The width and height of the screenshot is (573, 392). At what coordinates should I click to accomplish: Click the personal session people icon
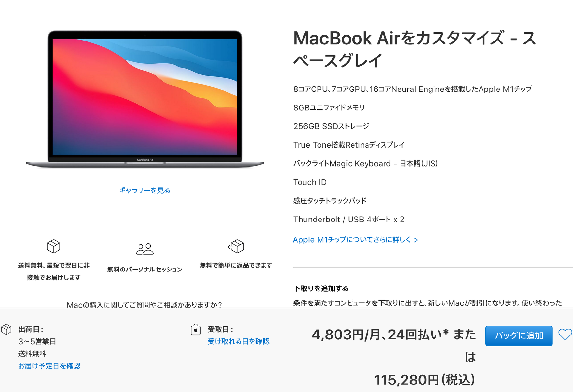click(x=145, y=249)
